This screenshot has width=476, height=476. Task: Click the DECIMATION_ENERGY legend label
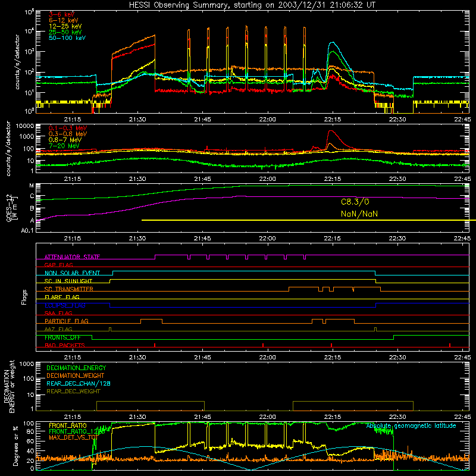coord(76,368)
